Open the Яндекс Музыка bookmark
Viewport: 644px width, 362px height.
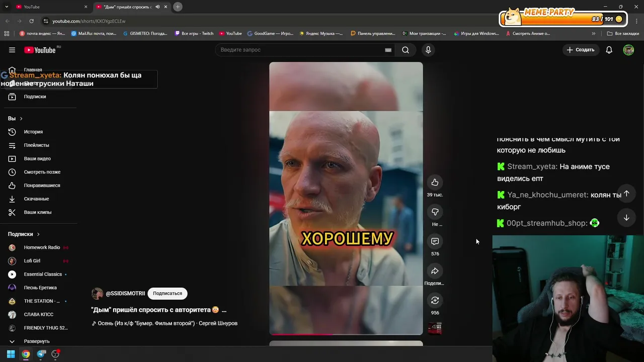tap(321, 34)
